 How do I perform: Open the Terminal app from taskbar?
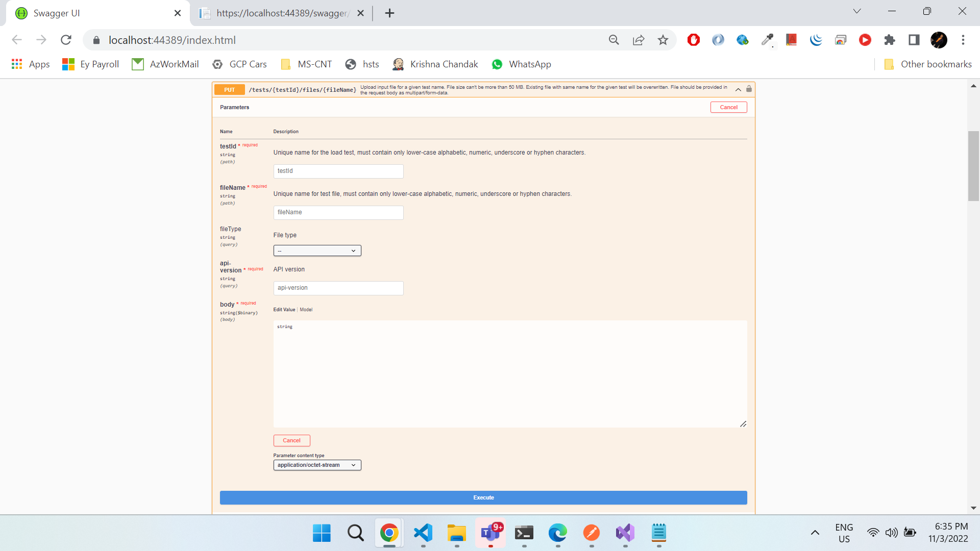[524, 533]
